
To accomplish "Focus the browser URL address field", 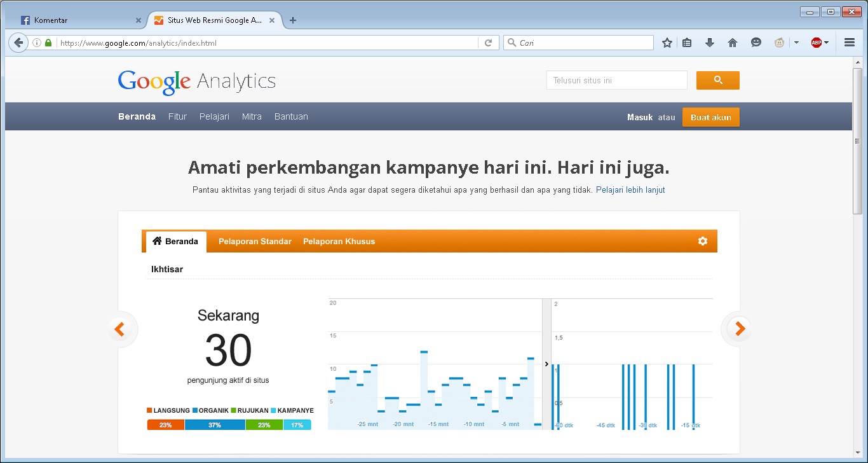I will click(x=267, y=43).
